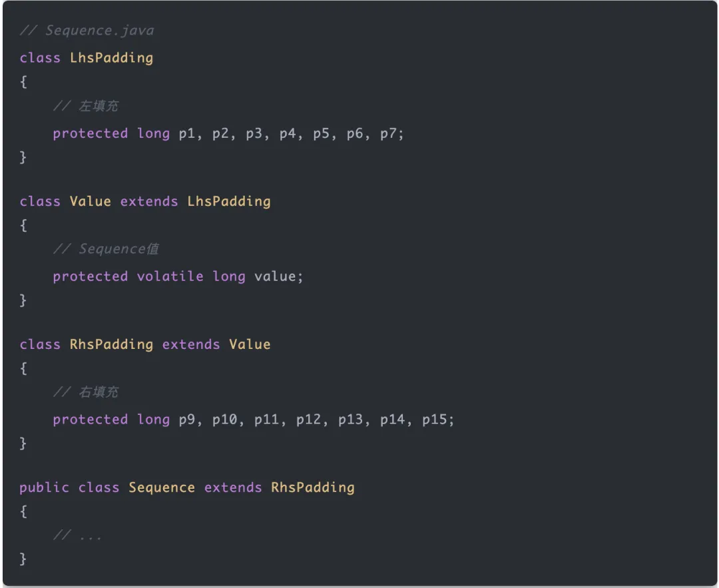Click the ellipsis comment inside Sequence class
This screenshot has height=588, width=719.
pos(77,535)
